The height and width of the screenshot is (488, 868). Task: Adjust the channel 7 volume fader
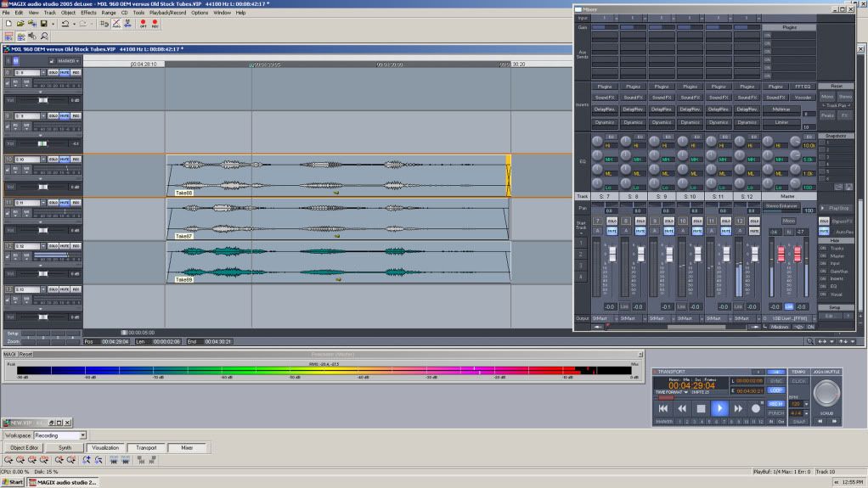point(612,254)
